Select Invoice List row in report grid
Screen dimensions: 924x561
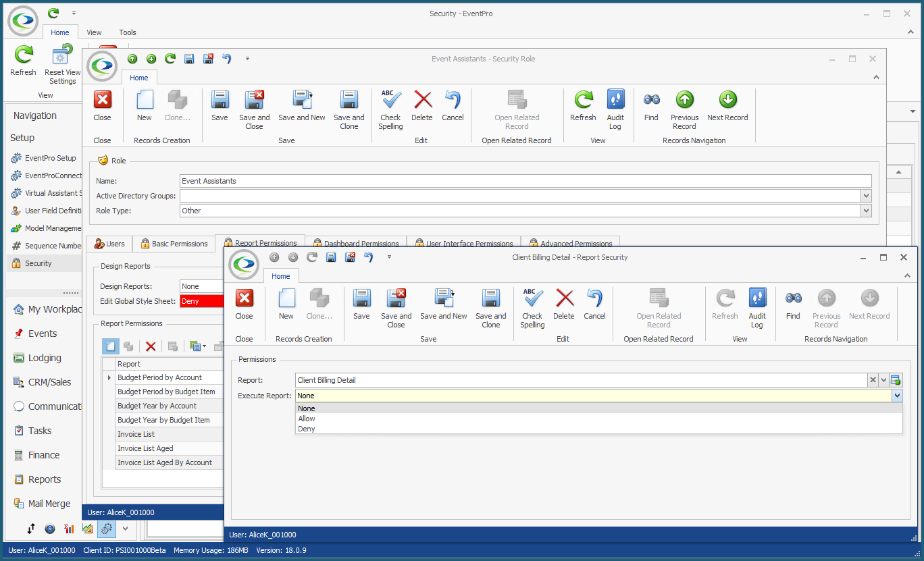(170, 434)
